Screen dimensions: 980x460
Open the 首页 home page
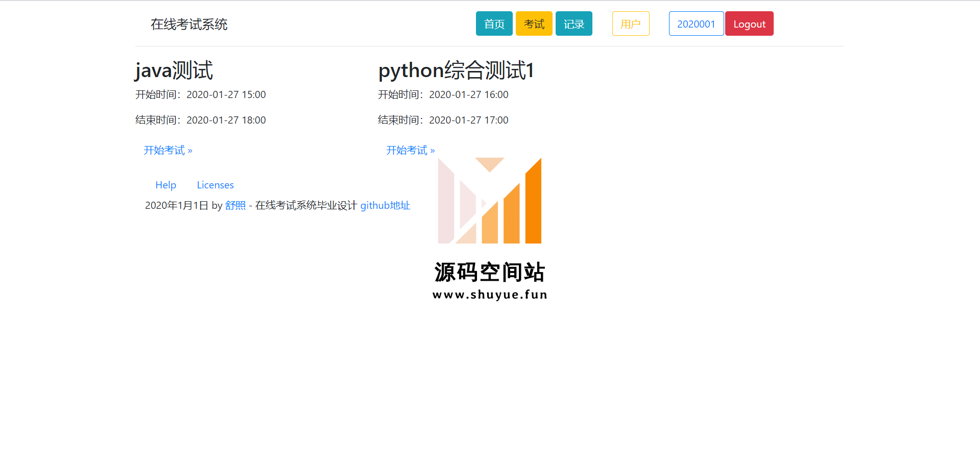click(x=494, y=23)
